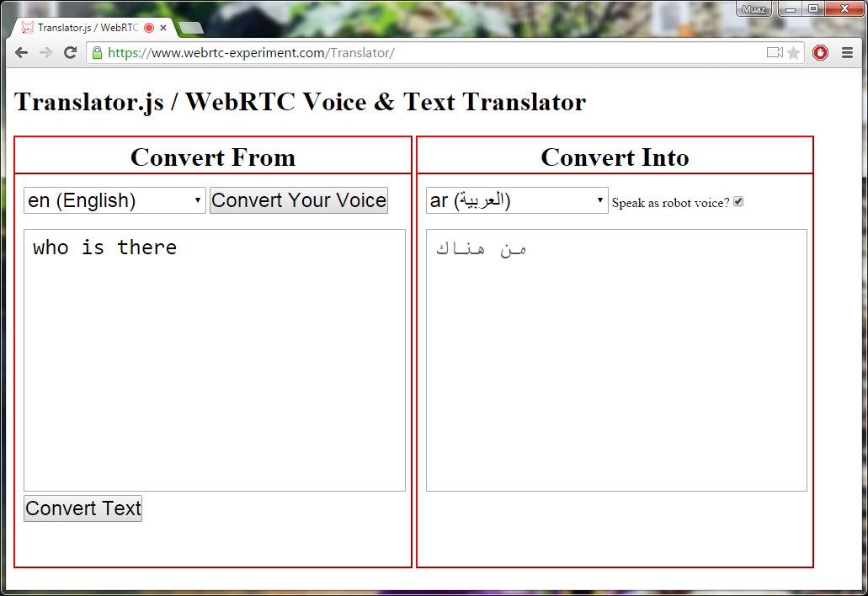Restore down the Chrome window
Viewport: 868px width, 596px height.
(813, 9)
